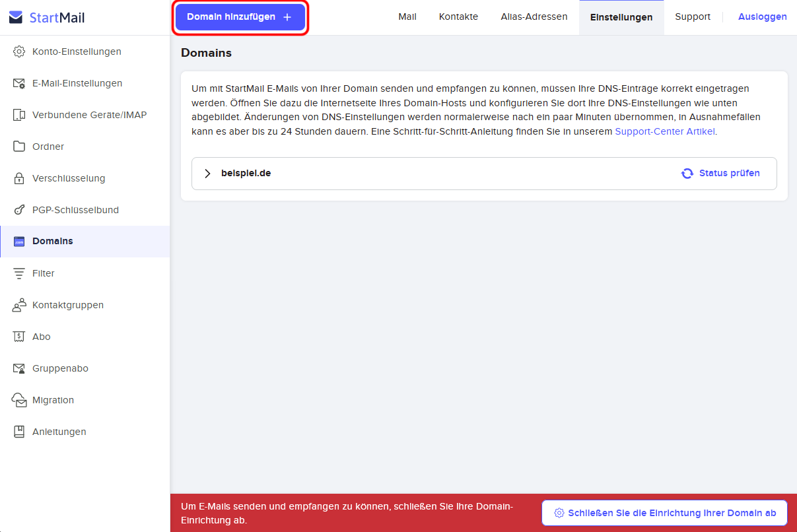Image resolution: width=797 pixels, height=532 pixels.
Task: Click the Migration arrows icon
Action: tap(18, 400)
